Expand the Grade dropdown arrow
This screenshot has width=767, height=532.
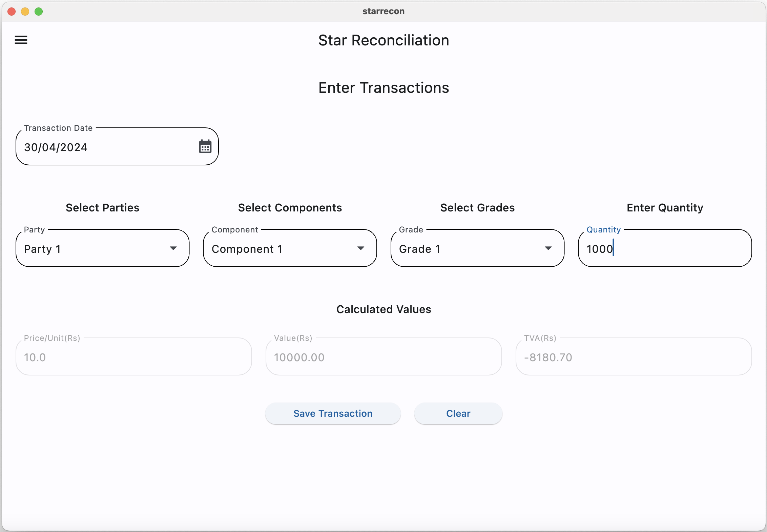click(x=548, y=248)
